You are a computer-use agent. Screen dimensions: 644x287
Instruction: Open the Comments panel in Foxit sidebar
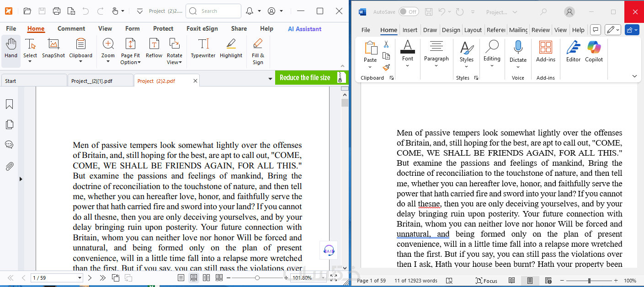pos(9,145)
